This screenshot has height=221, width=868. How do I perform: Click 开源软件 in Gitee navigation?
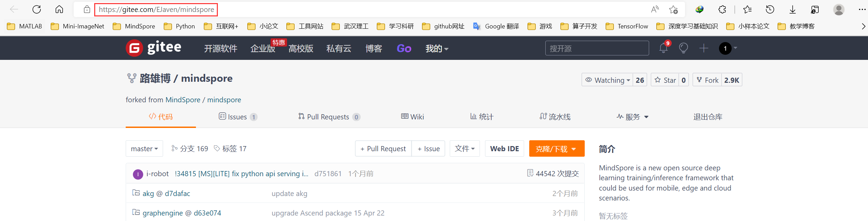coord(221,49)
